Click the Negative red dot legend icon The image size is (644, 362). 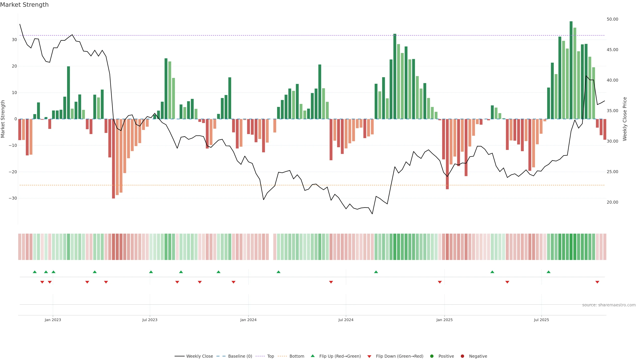[x=462, y=356]
